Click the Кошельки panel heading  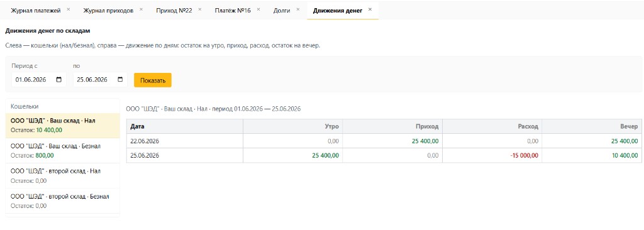click(25, 106)
